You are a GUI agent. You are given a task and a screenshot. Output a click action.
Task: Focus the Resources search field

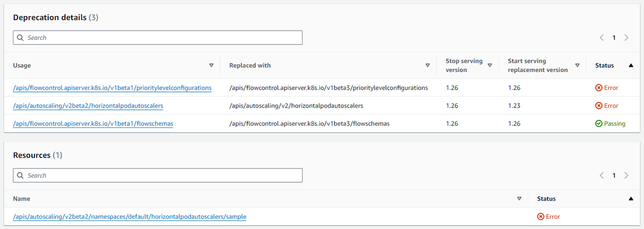tap(158, 175)
